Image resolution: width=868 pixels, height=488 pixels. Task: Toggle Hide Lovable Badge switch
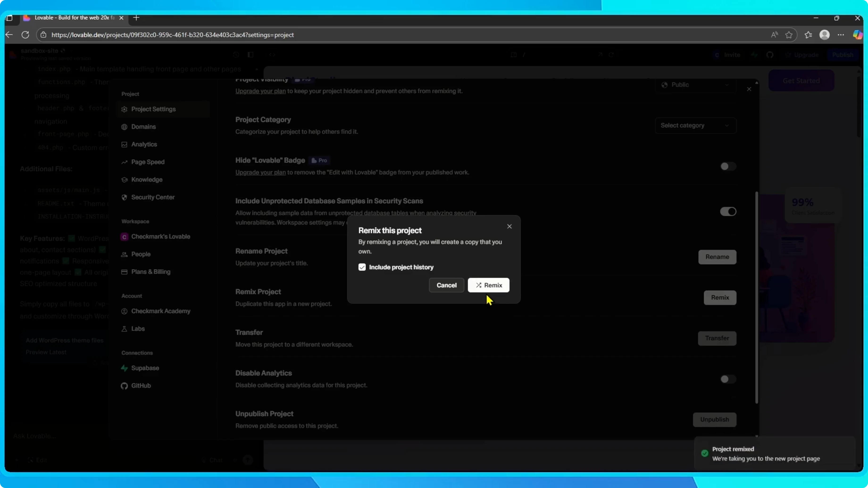[728, 166]
